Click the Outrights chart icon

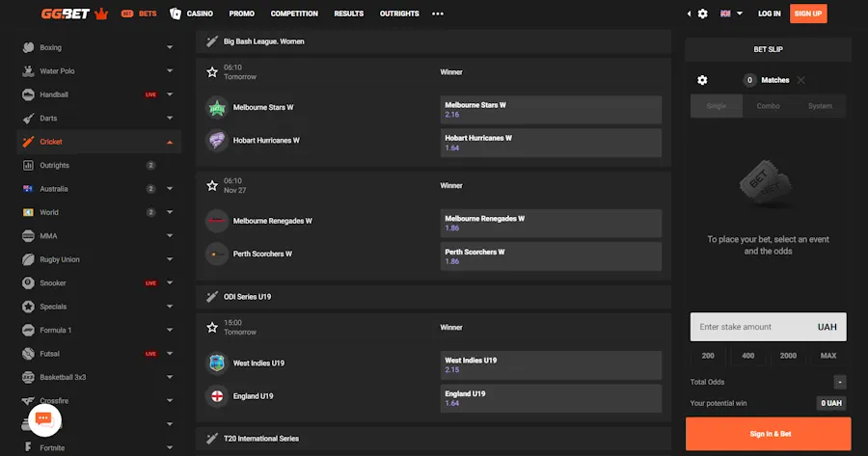tap(28, 166)
